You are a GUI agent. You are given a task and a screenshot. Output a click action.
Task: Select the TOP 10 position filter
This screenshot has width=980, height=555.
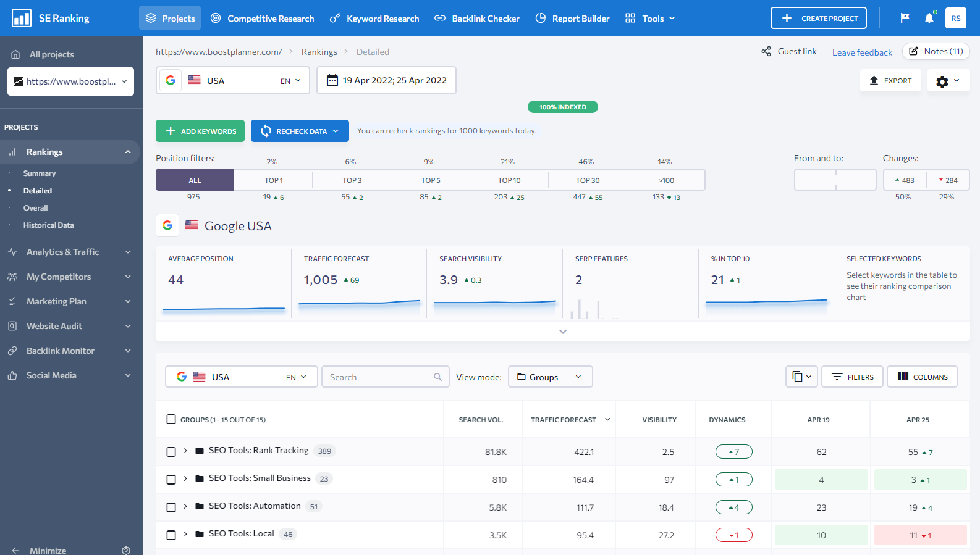509,180
